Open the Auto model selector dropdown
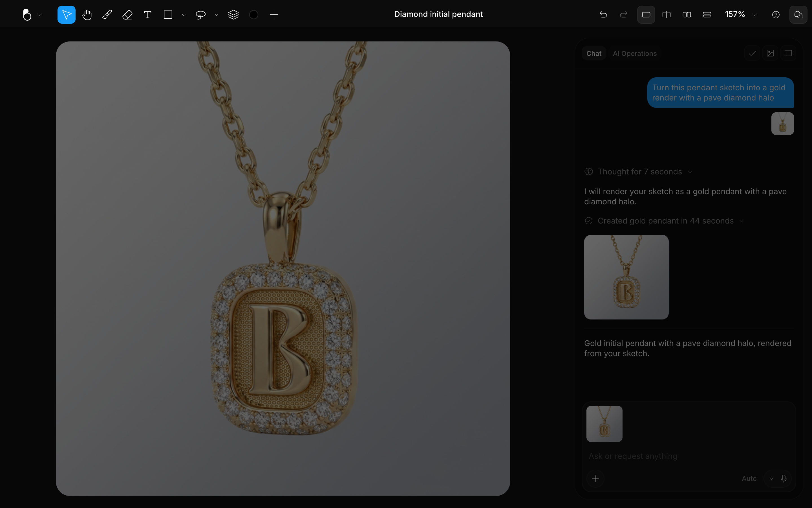812x508 pixels. tap(757, 478)
